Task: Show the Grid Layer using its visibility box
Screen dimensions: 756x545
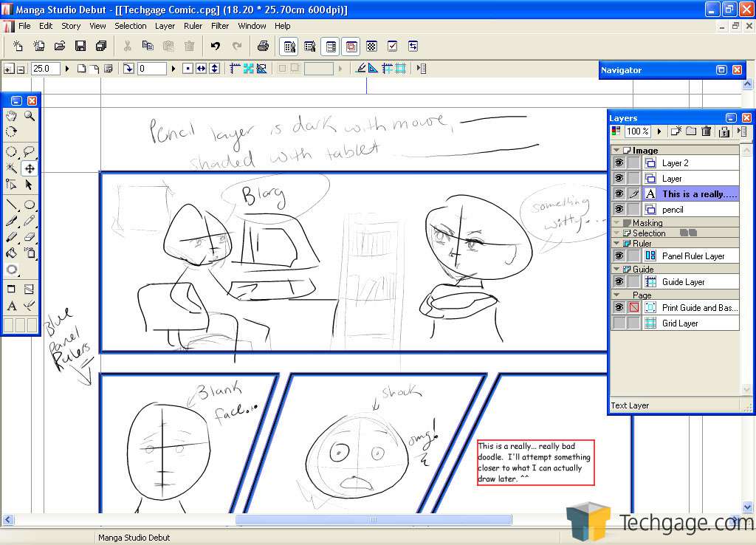Action: coord(619,323)
